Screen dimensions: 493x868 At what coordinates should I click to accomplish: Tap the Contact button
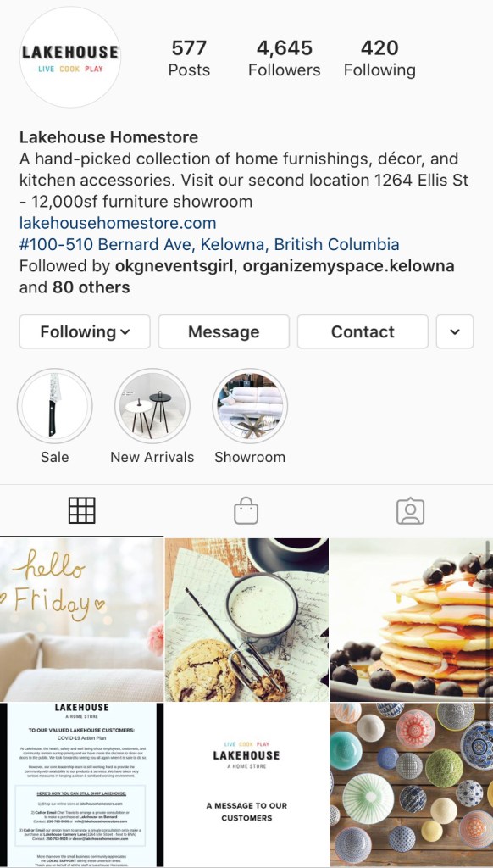tap(363, 331)
